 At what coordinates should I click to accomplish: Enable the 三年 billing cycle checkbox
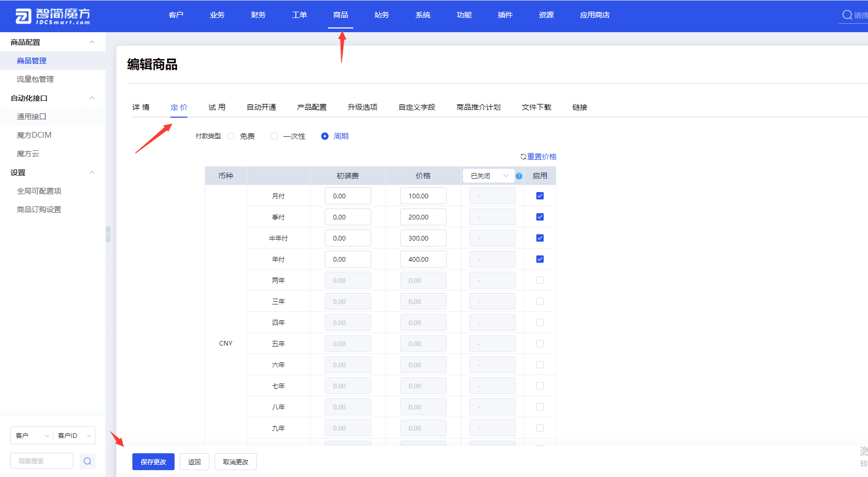pos(540,301)
